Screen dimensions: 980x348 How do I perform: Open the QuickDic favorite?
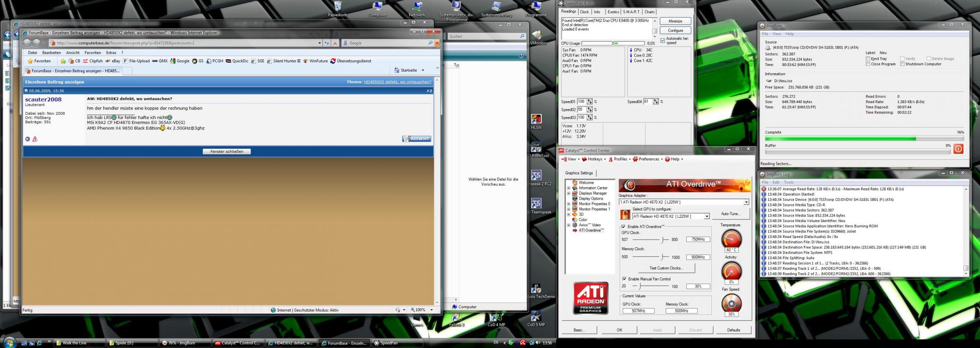[x=237, y=61]
